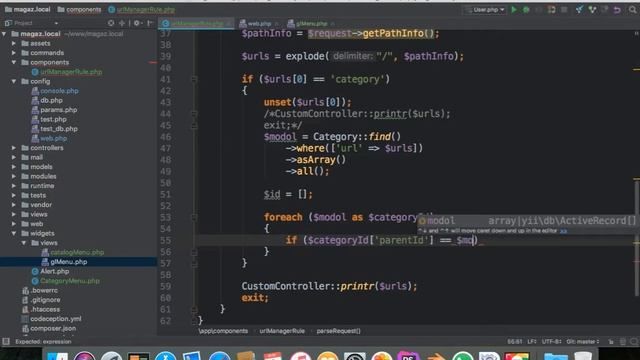Viewport: 640px width, 360px height.
Task: Expand the controllers folder
Action: point(14,148)
